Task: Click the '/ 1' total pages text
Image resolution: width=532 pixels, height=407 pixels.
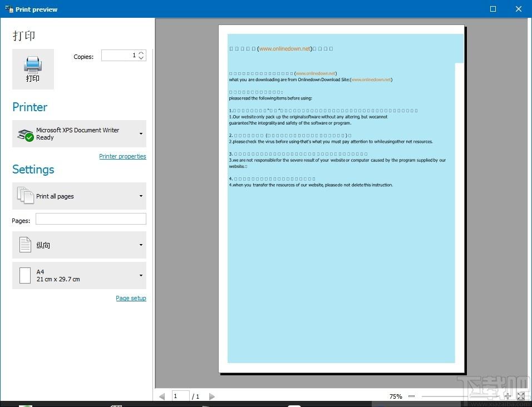Action: coord(196,396)
